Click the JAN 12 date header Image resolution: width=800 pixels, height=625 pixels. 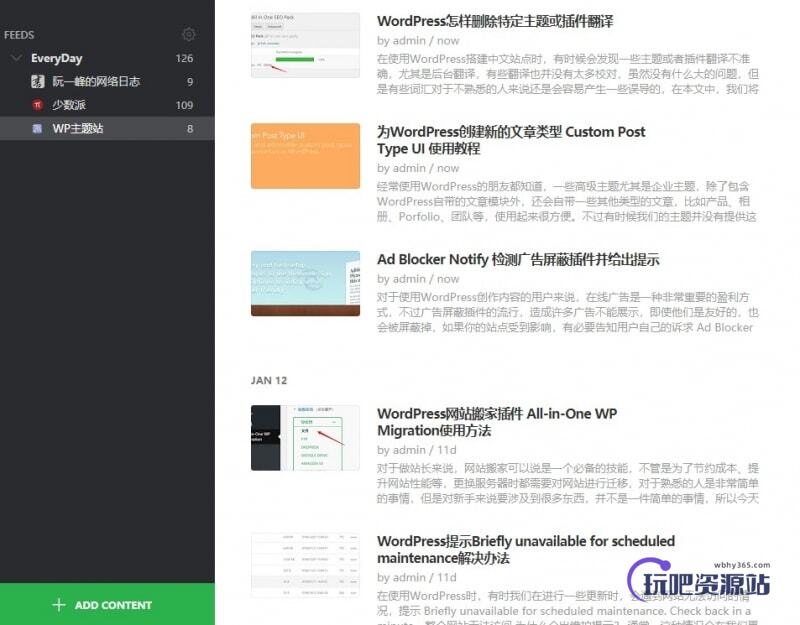tap(269, 381)
